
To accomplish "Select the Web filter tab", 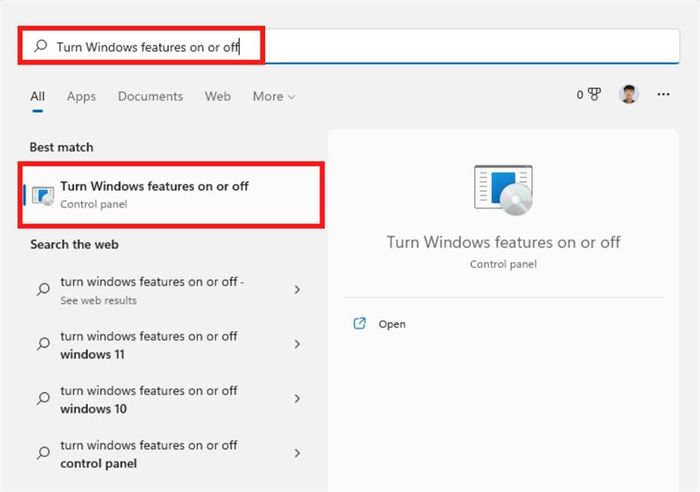I will (x=217, y=96).
